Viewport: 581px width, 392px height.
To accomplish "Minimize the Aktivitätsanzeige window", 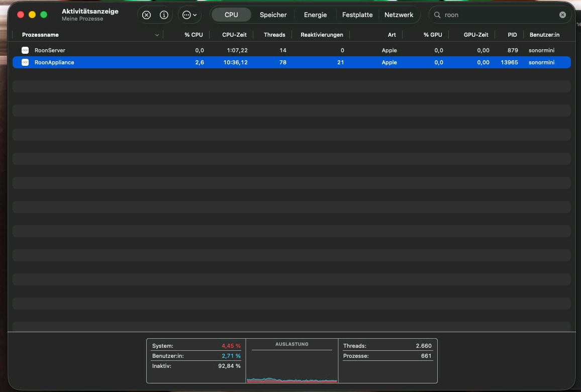I will (x=32, y=15).
